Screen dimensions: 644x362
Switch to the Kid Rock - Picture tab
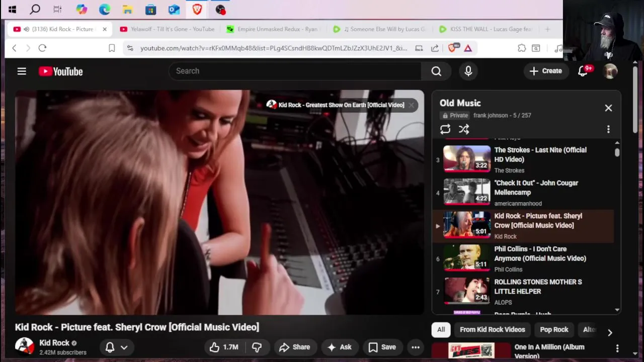click(59, 29)
